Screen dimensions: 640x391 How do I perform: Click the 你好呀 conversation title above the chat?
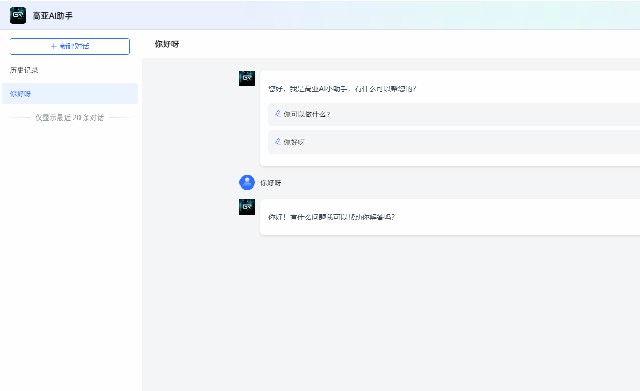pos(167,44)
